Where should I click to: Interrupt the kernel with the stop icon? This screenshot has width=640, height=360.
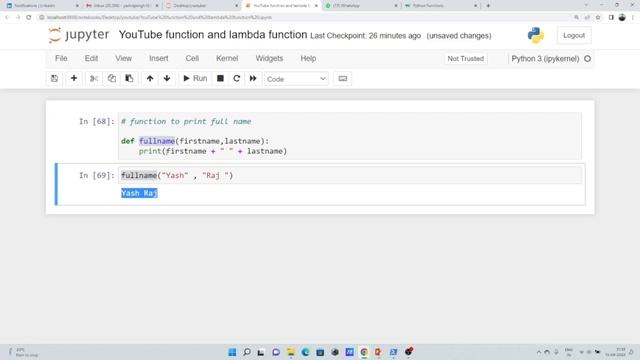(220, 78)
